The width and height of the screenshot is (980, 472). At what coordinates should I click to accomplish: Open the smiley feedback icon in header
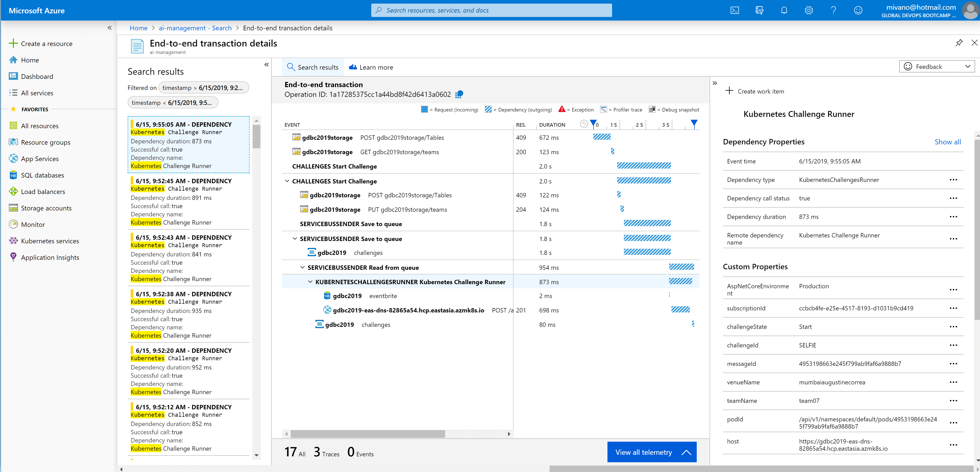click(x=858, y=10)
